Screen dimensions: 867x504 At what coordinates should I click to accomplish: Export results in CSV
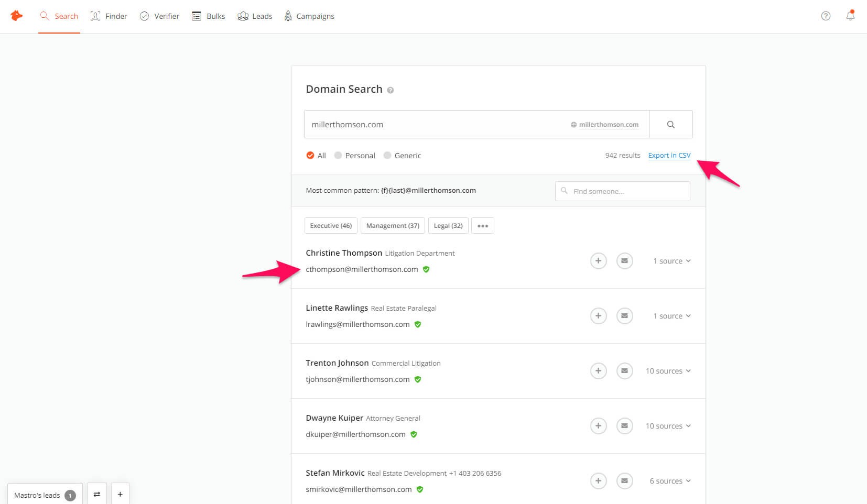[669, 155]
